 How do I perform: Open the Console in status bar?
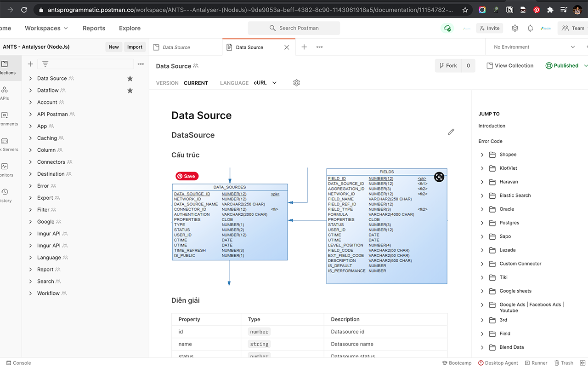(x=18, y=363)
